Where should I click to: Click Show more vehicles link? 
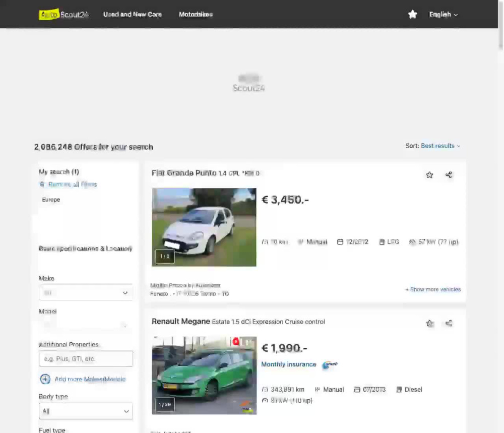(433, 289)
